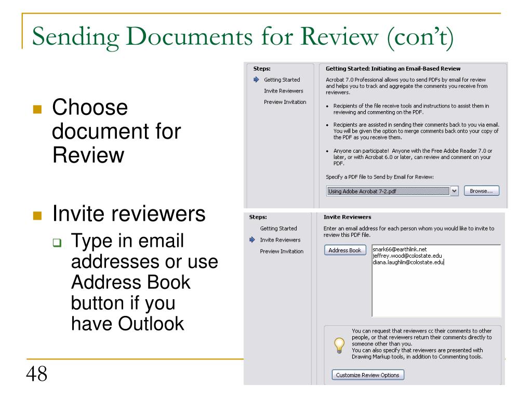Image resolution: width=532 pixels, height=399 pixels.
Task: Open the Address Book
Action: click(345, 250)
